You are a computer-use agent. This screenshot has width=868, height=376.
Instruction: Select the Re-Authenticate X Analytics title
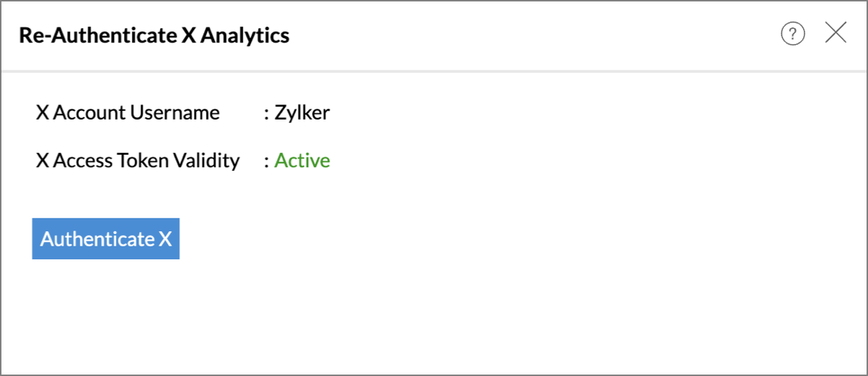pyautogui.click(x=154, y=35)
